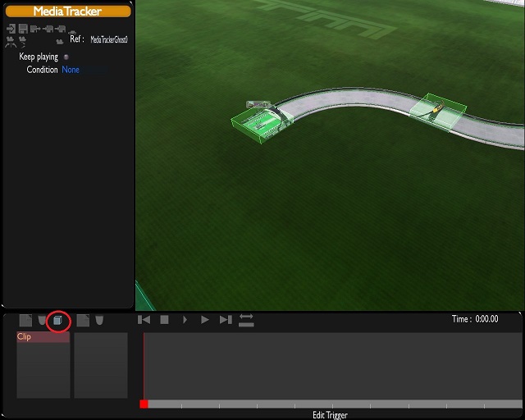Viewport: 525px width, 420px height.
Task: Click the exit MediaTracker arrow icon
Action: pyautogui.click(x=11, y=29)
